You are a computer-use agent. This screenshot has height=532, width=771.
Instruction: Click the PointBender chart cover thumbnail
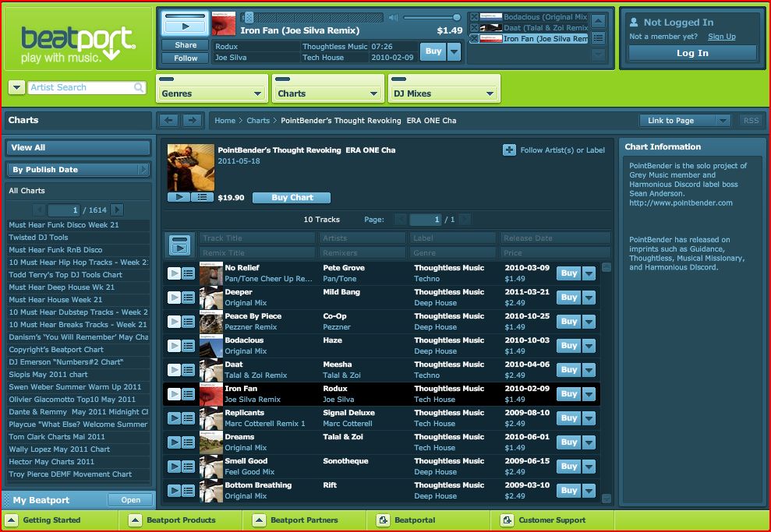191,167
